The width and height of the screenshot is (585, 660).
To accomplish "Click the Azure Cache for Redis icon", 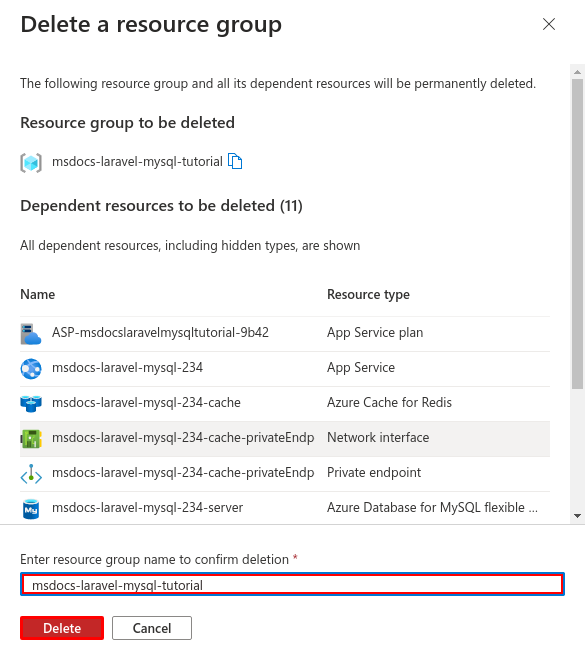I will point(31,404).
